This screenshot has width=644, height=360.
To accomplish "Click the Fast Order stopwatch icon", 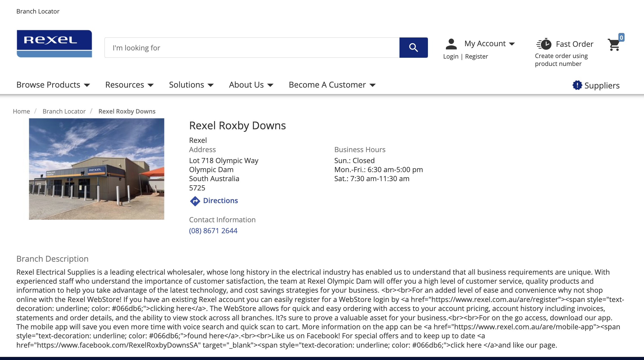I will coord(544,44).
